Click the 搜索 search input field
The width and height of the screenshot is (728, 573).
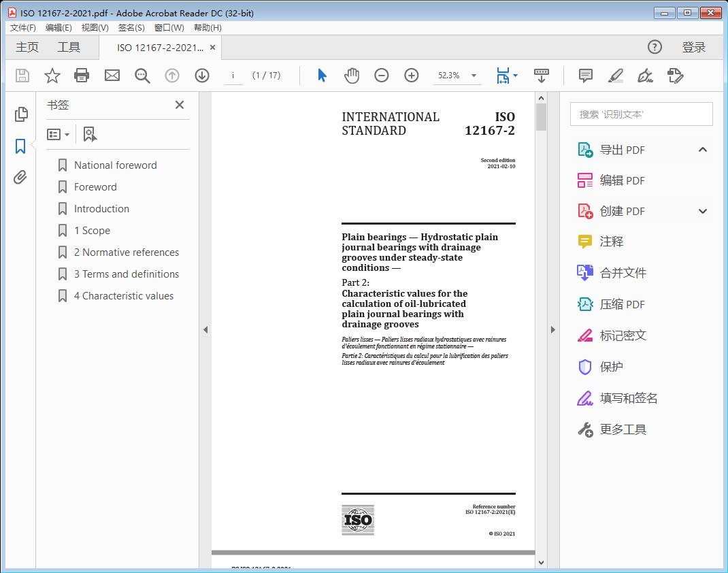(641, 114)
